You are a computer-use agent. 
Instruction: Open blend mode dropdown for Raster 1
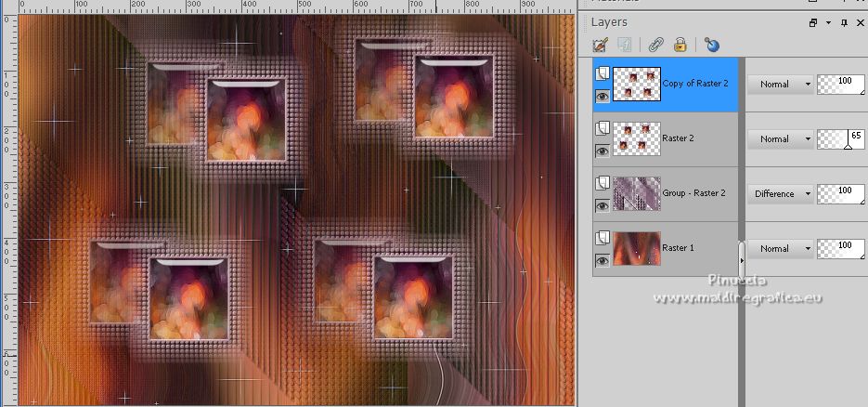pos(781,249)
